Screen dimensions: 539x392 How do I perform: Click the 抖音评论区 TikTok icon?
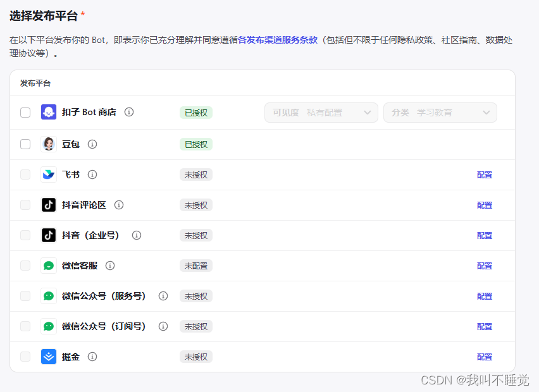49,205
